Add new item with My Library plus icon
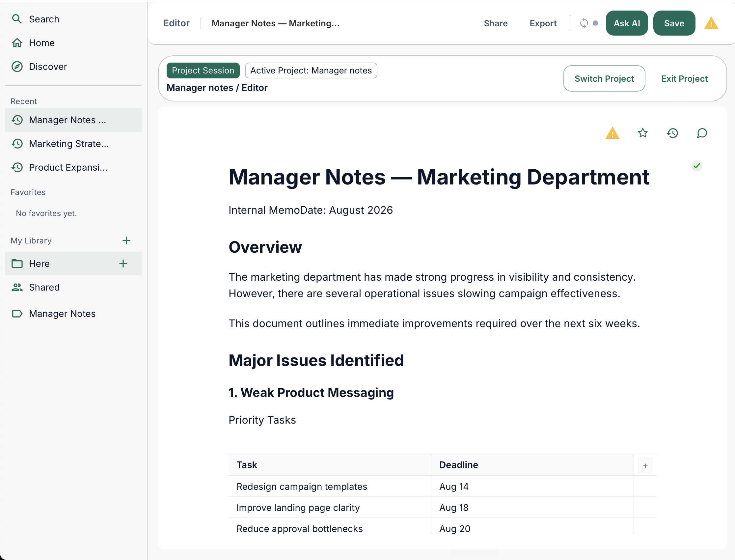This screenshot has height=560, width=735. pyautogui.click(x=126, y=240)
